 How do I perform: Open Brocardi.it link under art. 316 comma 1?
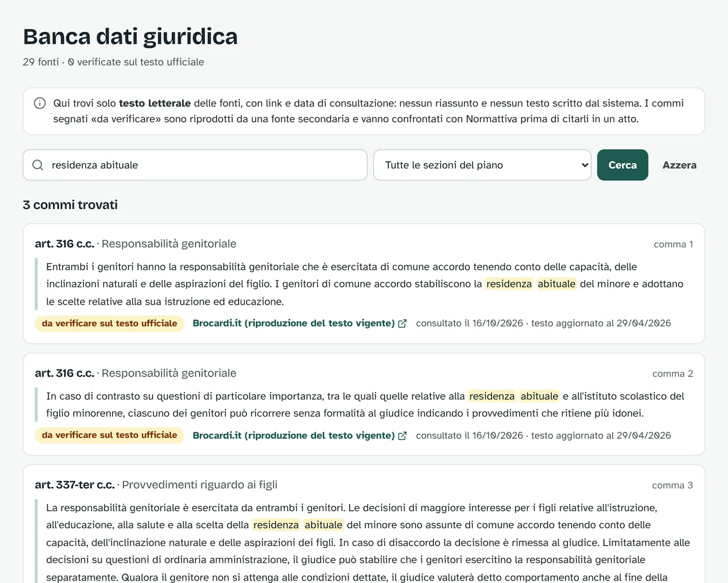tap(300, 323)
